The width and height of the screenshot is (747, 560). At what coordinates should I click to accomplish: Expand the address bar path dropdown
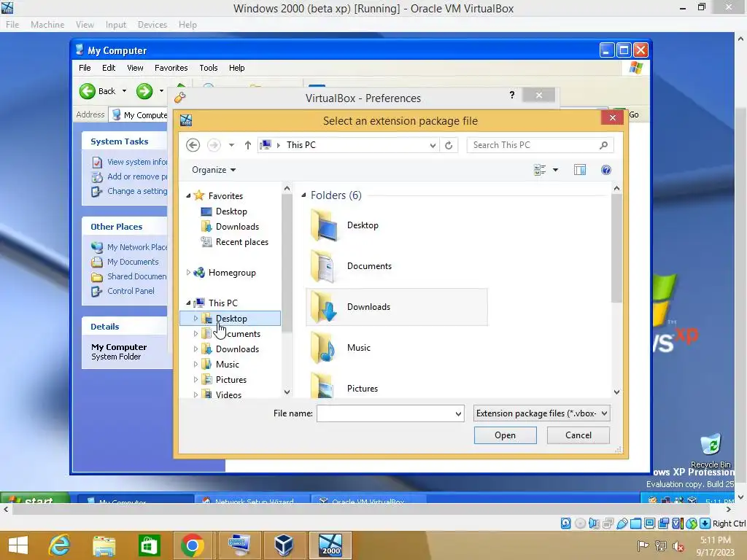point(433,145)
